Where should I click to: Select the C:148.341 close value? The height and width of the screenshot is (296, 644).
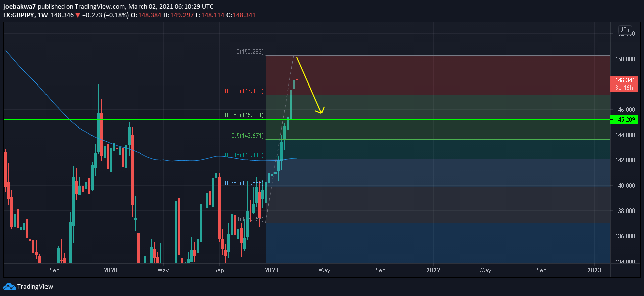tap(241, 15)
